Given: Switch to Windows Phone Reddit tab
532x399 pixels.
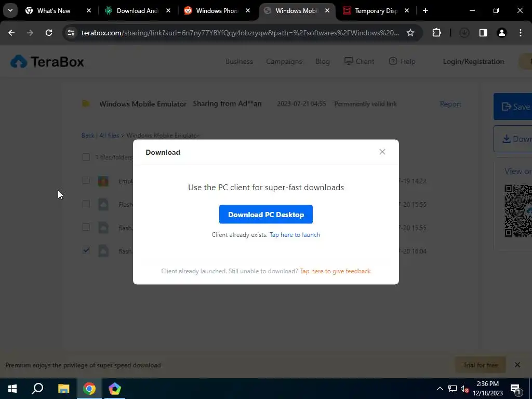Looking at the screenshot, I should pos(212,11).
